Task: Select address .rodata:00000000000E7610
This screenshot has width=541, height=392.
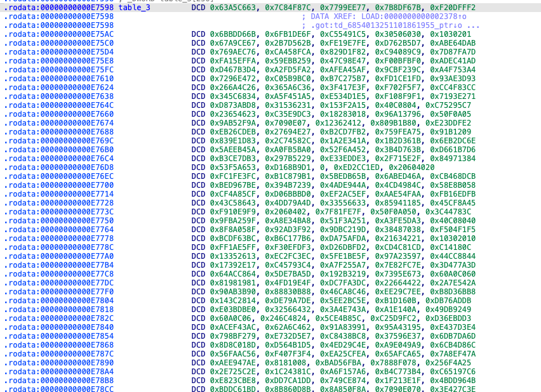Action: [x=59, y=79]
